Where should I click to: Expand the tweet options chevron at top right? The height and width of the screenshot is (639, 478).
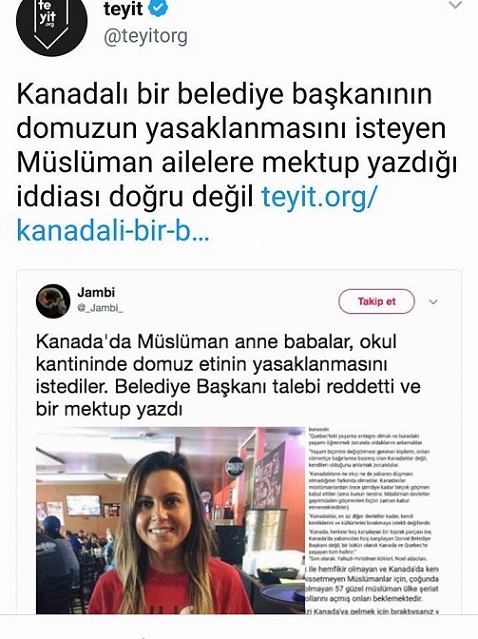(x=455, y=6)
